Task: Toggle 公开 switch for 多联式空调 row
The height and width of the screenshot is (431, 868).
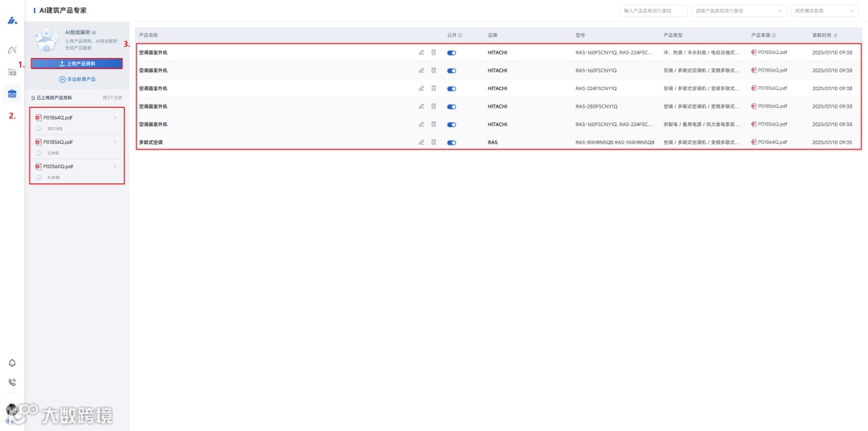Action: pyautogui.click(x=451, y=143)
